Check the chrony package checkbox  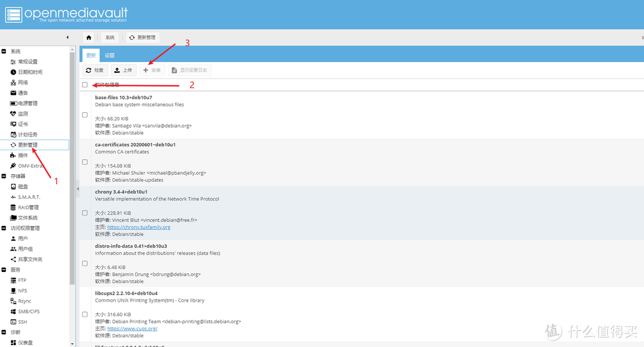(x=85, y=213)
